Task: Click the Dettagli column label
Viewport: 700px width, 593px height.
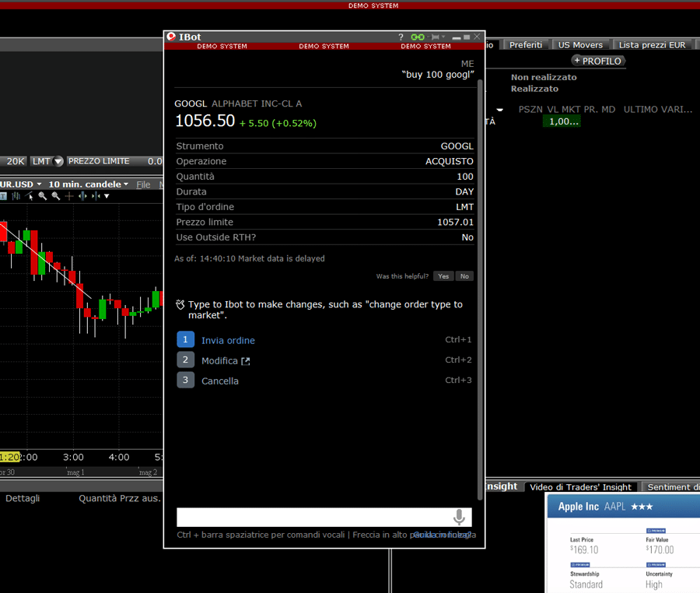Action: (23, 498)
